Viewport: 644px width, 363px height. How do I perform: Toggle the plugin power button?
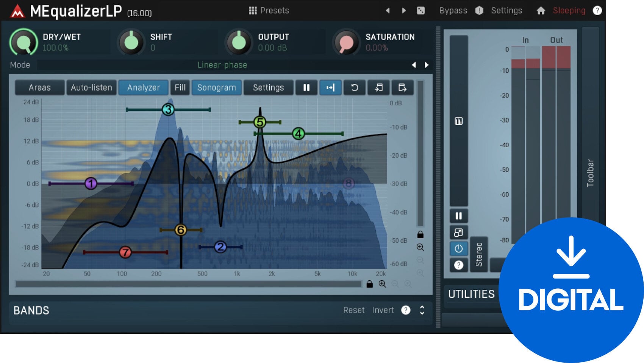(459, 249)
